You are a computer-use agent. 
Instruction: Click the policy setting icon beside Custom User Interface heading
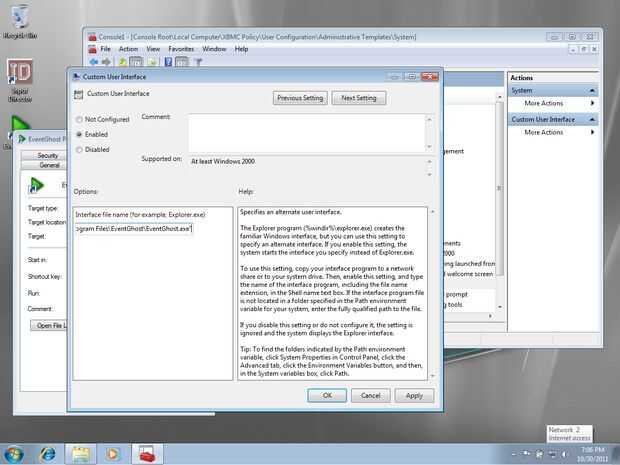click(x=78, y=94)
